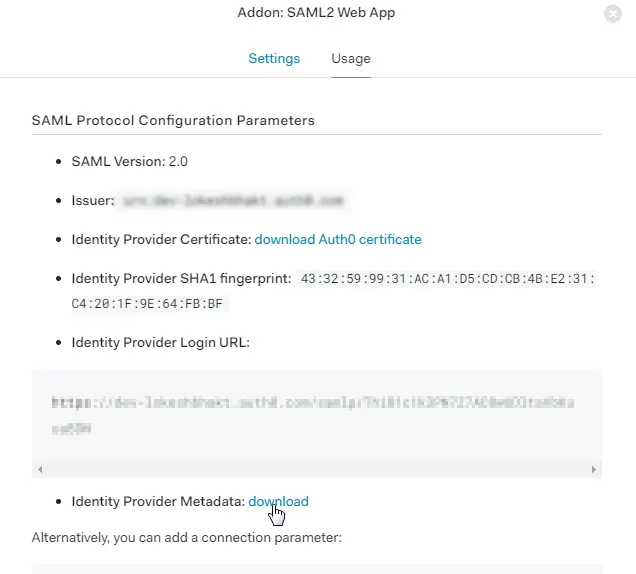
Task: Click the SHA1 fingerprint value starting 43:32:59
Action: [x=446, y=278]
